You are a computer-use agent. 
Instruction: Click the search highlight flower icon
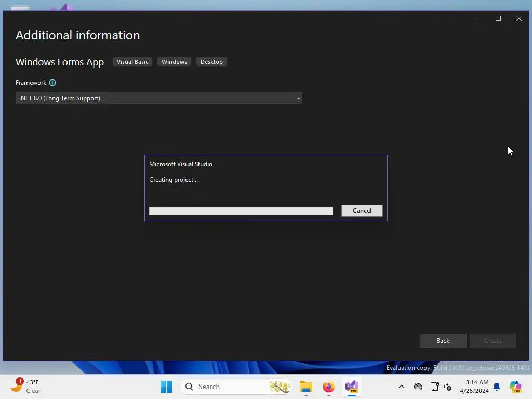point(280,387)
